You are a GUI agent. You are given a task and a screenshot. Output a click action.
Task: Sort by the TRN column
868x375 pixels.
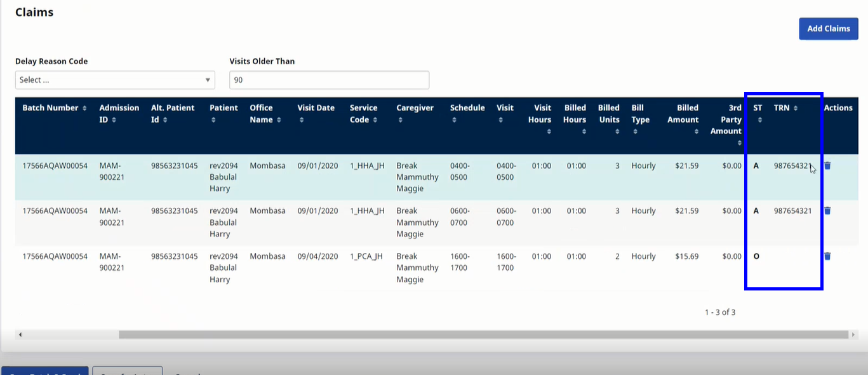795,108
